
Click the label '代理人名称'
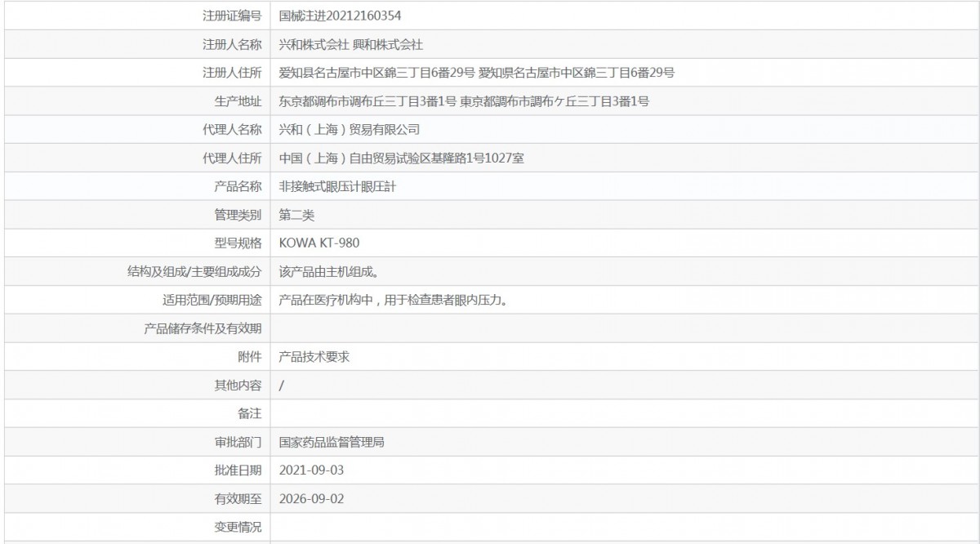(x=233, y=129)
